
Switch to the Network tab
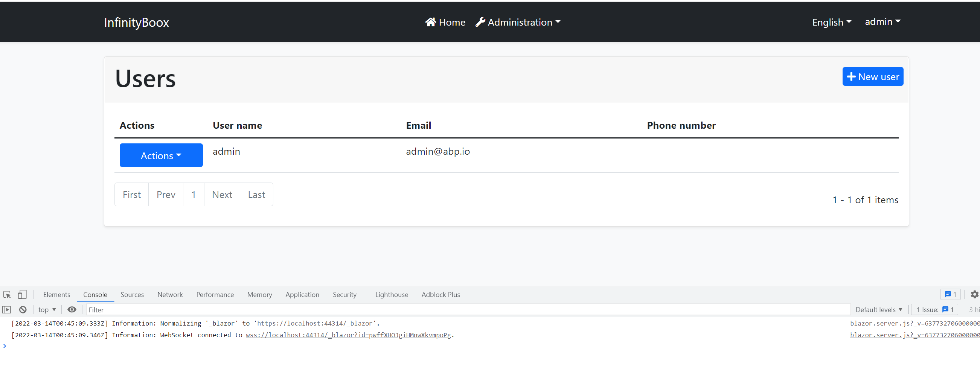click(x=170, y=294)
